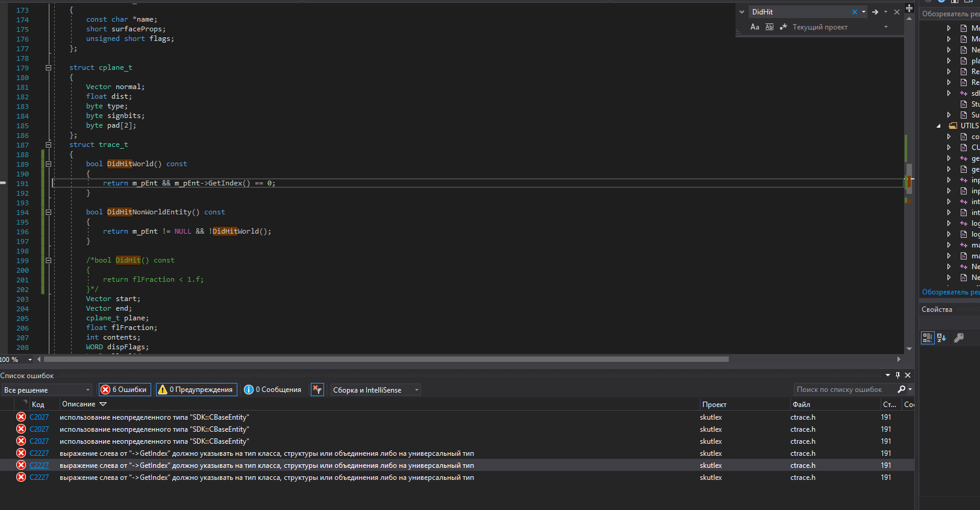
Task: Click the split editor window handle
Action: (909, 8)
